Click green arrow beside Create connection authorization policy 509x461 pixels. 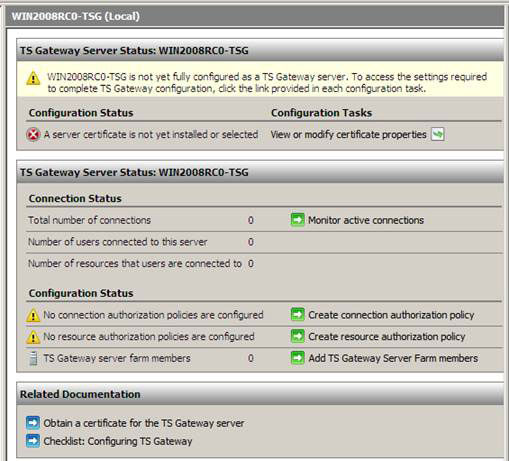(297, 315)
